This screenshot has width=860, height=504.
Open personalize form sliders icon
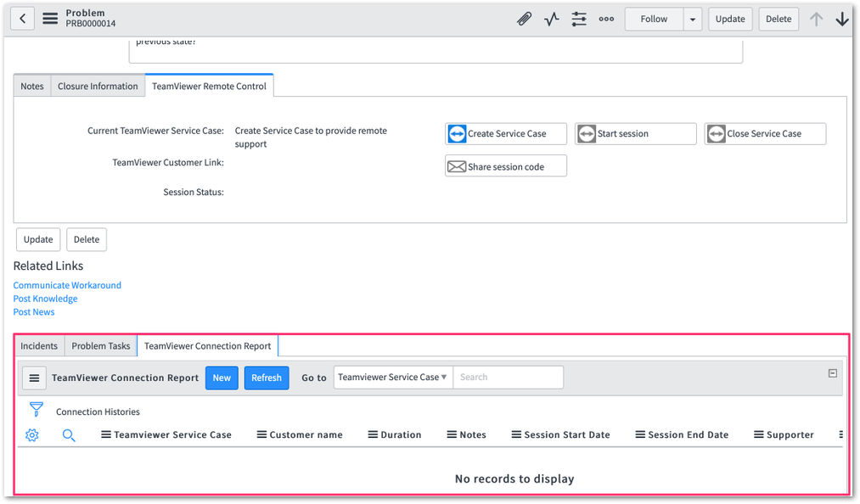click(x=579, y=20)
